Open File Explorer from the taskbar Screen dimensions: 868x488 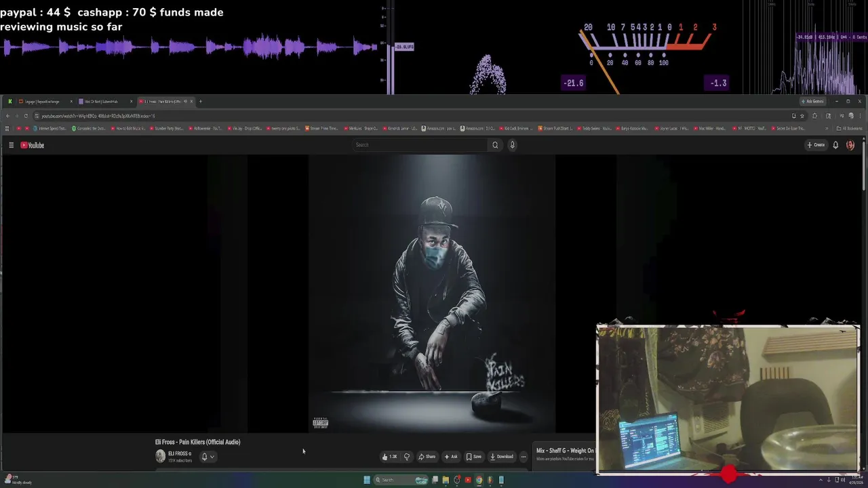click(x=446, y=480)
